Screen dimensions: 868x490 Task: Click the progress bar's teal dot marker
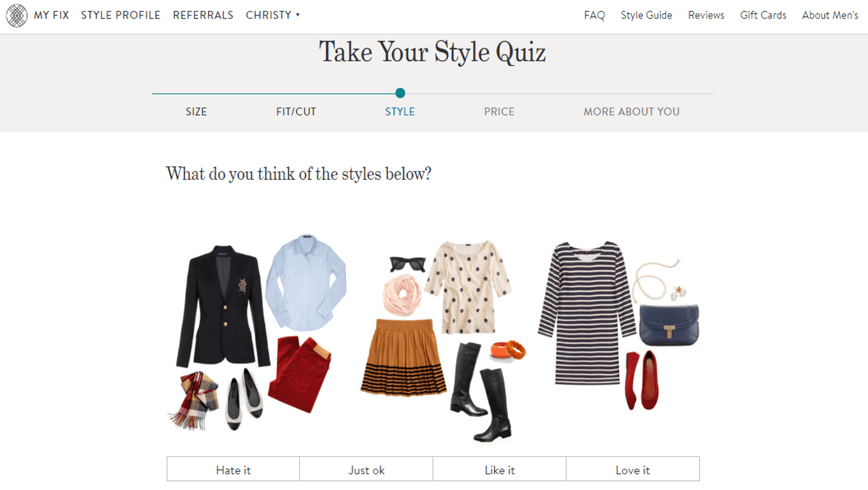(x=400, y=93)
